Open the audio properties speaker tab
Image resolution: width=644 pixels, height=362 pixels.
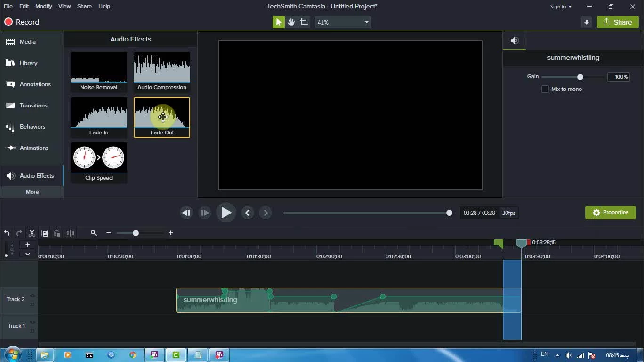coord(515,41)
